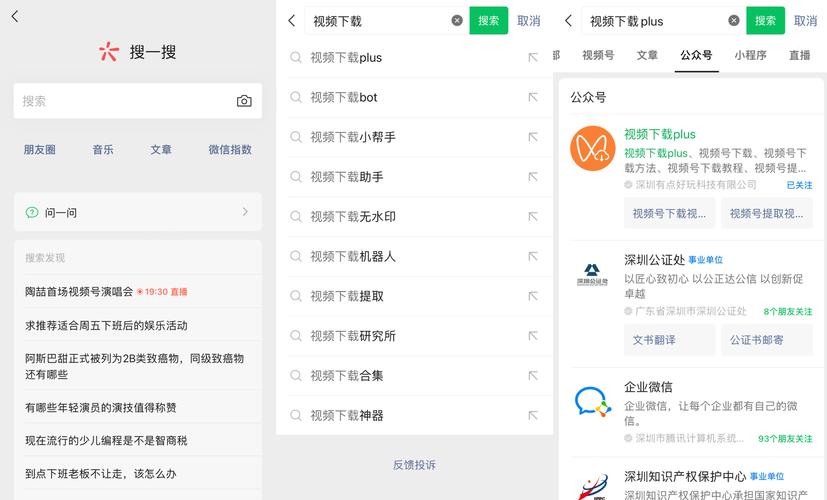This screenshot has height=500, width=827.
Task: Tap green 搜索 button beside 视频下载
Action: 488,21
